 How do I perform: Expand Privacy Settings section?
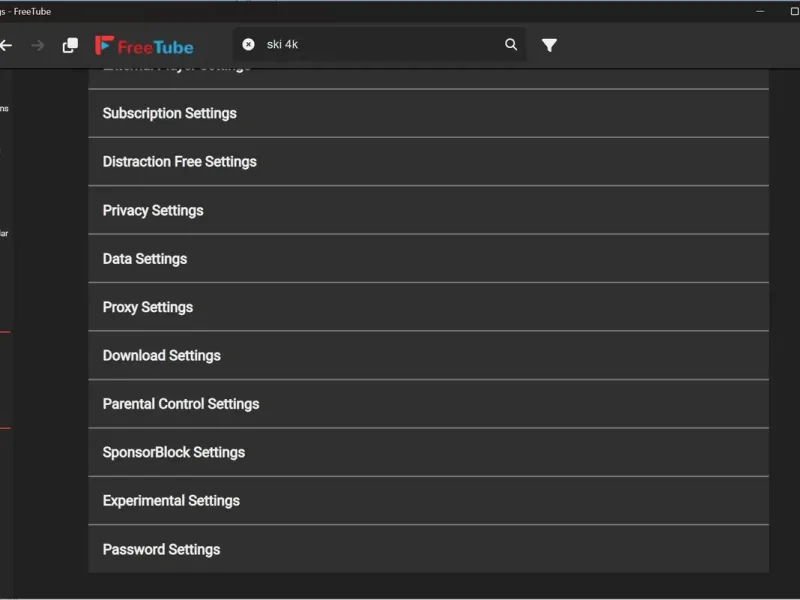pyautogui.click(x=428, y=210)
